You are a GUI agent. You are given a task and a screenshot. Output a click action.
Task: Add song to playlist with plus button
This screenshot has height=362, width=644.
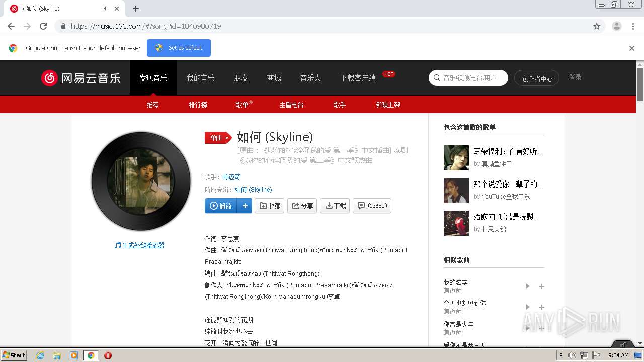tap(245, 206)
